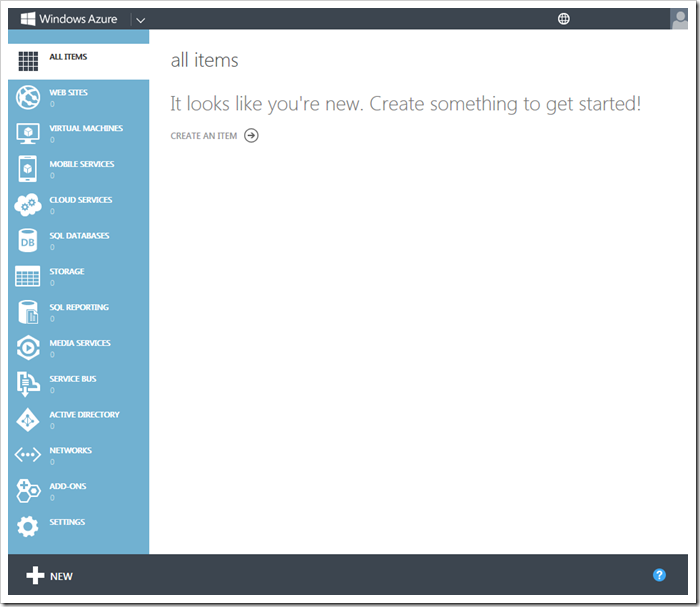The width and height of the screenshot is (700, 607).
Task: Click the blue help question mark
Action: pyautogui.click(x=659, y=575)
